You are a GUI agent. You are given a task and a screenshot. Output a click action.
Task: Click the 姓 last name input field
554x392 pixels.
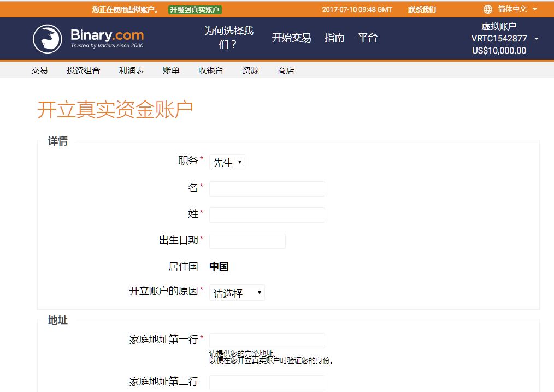click(x=267, y=215)
